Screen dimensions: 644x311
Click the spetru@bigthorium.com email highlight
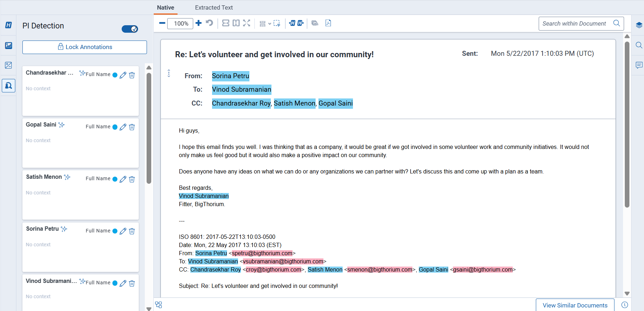[x=262, y=253]
